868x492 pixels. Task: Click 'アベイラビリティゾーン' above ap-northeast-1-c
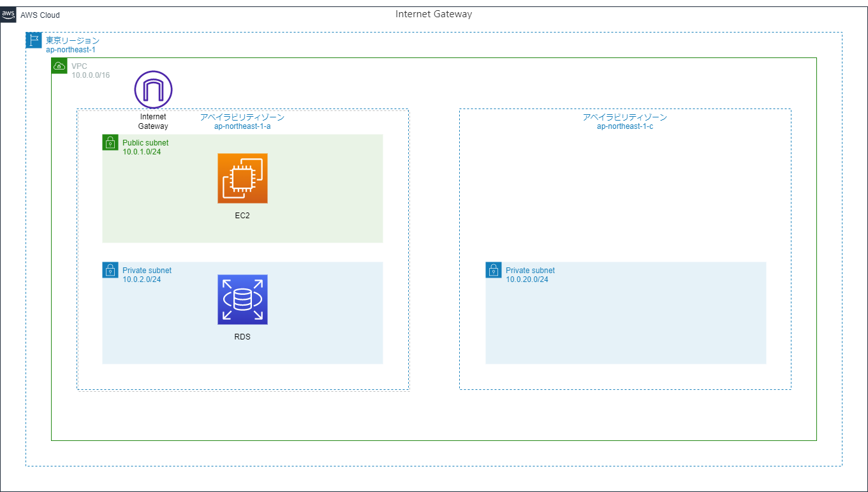click(x=625, y=117)
